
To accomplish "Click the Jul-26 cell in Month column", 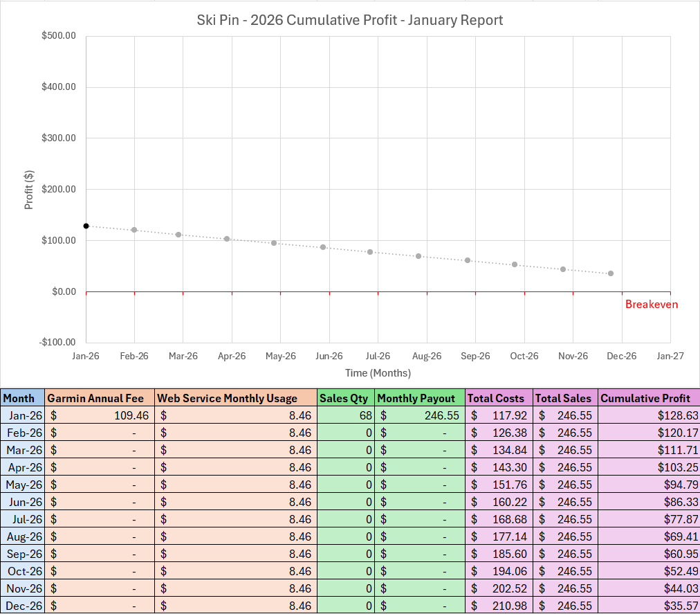I will pyautogui.click(x=22, y=519).
